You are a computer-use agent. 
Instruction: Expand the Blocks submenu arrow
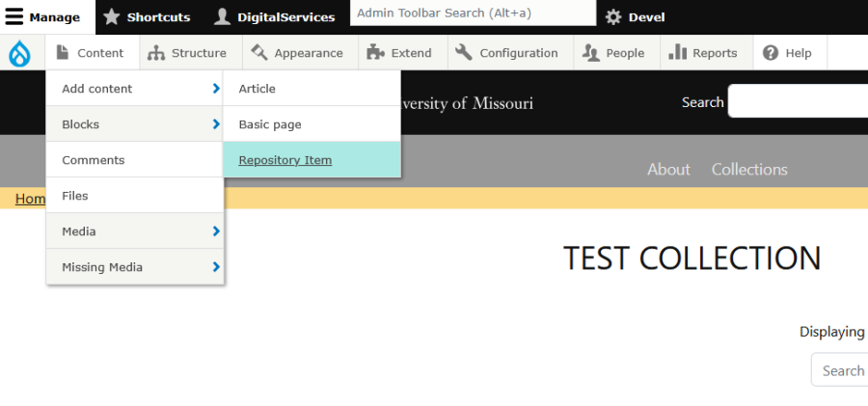point(216,124)
